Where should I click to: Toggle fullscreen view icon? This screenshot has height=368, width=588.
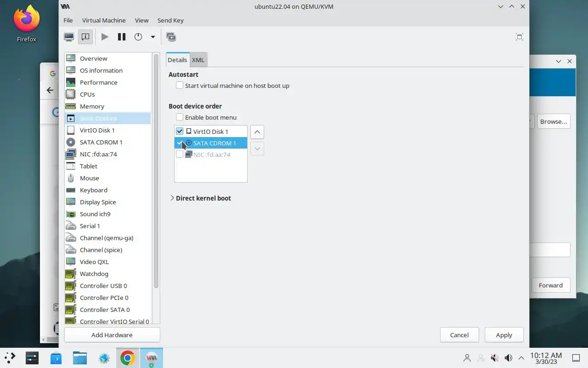click(520, 37)
